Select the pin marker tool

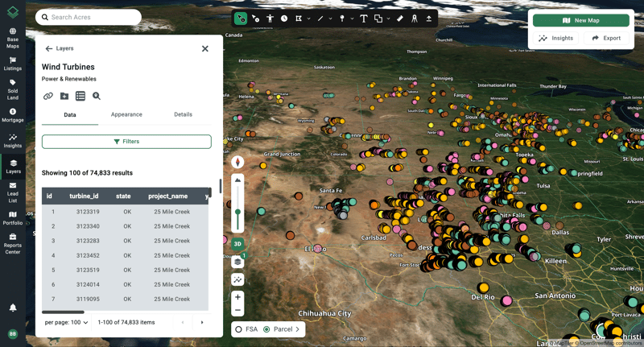(x=341, y=19)
